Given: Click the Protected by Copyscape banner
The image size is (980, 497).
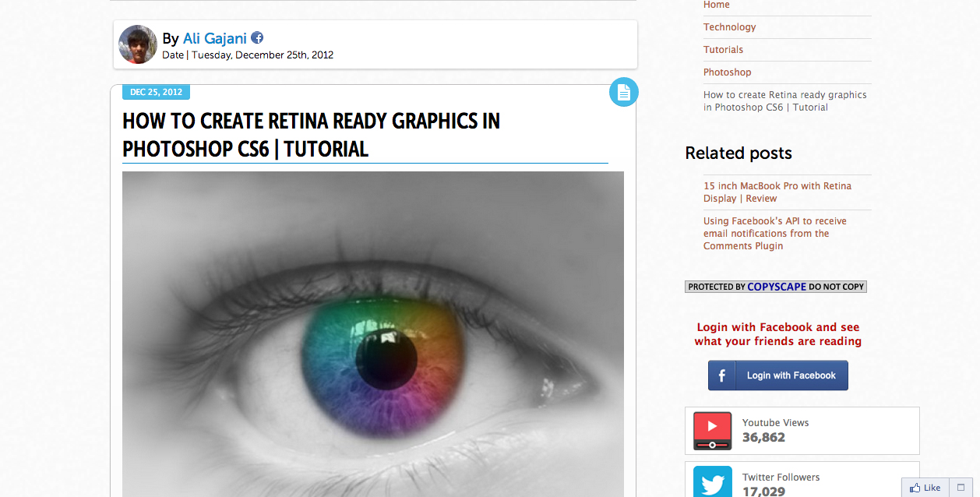Looking at the screenshot, I should (x=776, y=287).
